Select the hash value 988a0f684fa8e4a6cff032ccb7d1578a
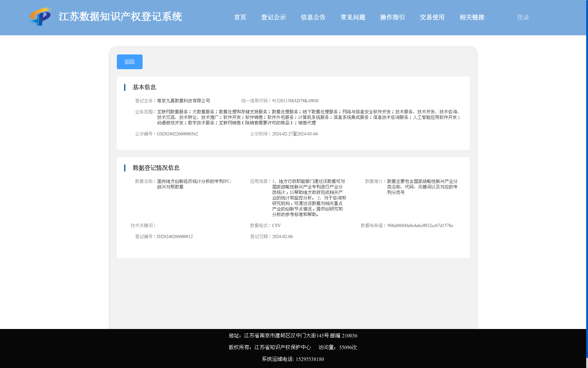This screenshot has width=588, height=368. coord(420,226)
